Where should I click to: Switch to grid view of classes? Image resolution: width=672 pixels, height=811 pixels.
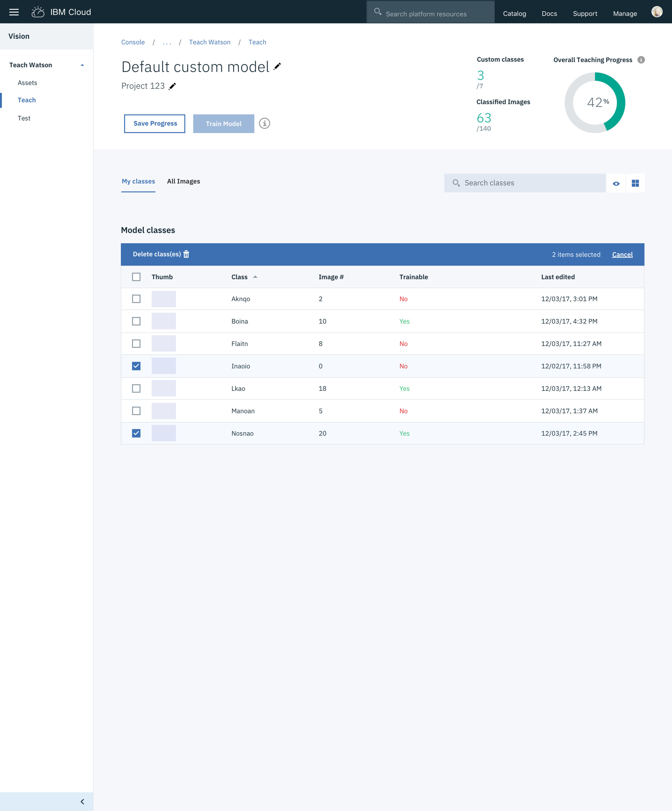click(635, 183)
